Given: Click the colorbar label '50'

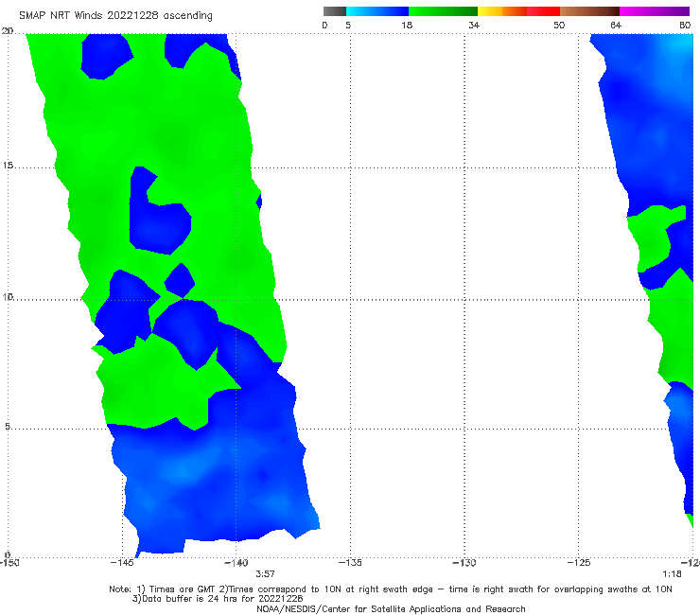Looking at the screenshot, I should 559,25.
